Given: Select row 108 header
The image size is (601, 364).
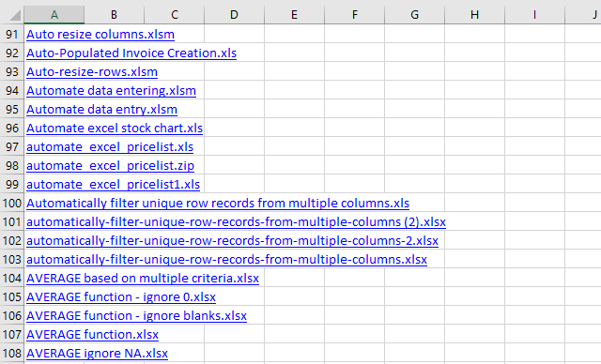Looking at the screenshot, I should pos(12,353).
